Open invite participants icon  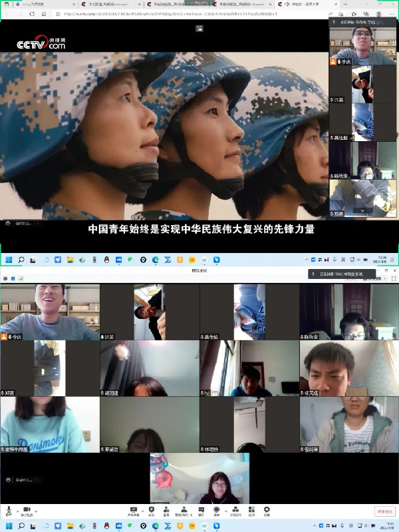pos(166,511)
